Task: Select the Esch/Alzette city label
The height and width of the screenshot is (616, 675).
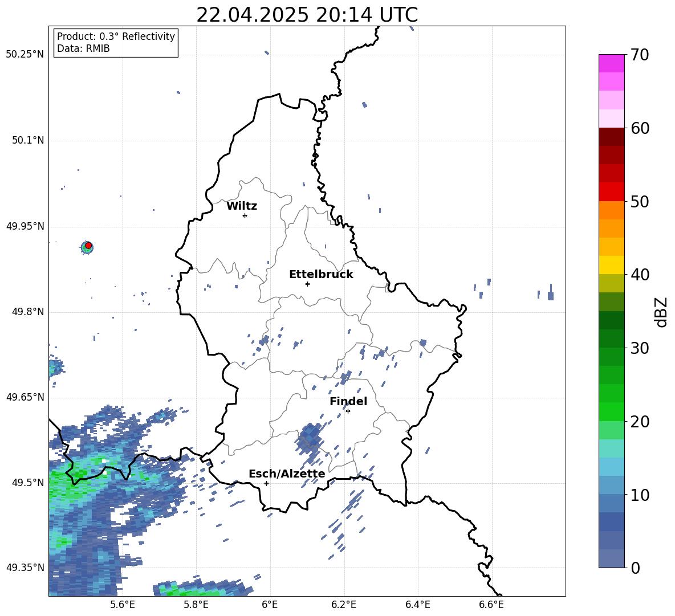Action: [287, 474]
